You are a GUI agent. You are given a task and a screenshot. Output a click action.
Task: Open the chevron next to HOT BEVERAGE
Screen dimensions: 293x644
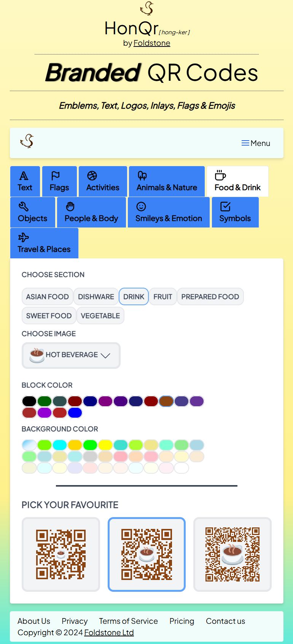point(105,355)
